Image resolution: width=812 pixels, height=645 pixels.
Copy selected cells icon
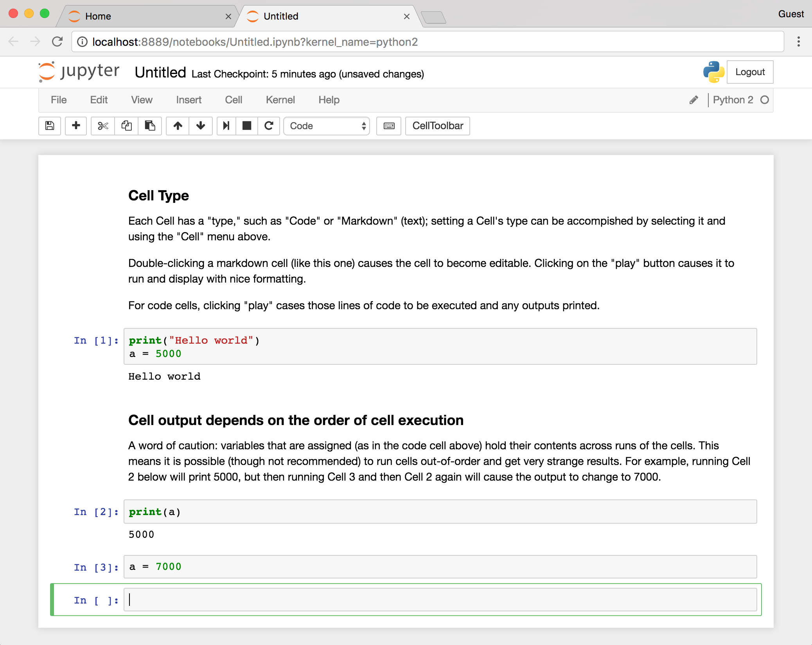pos(126,126)
